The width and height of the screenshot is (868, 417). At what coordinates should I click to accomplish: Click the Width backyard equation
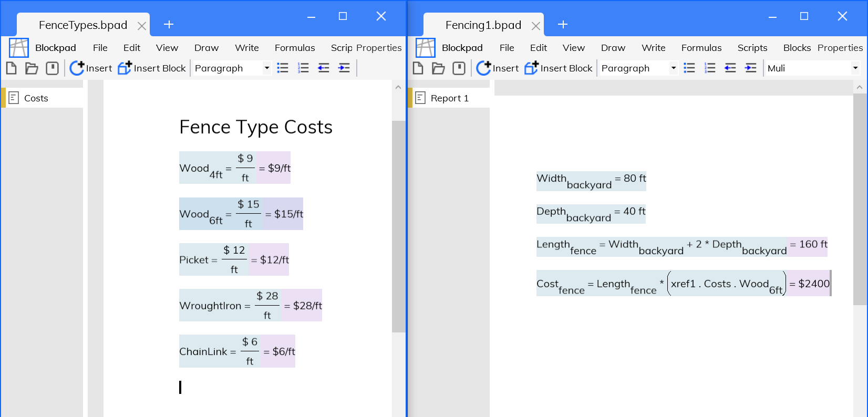coord(591,181)
